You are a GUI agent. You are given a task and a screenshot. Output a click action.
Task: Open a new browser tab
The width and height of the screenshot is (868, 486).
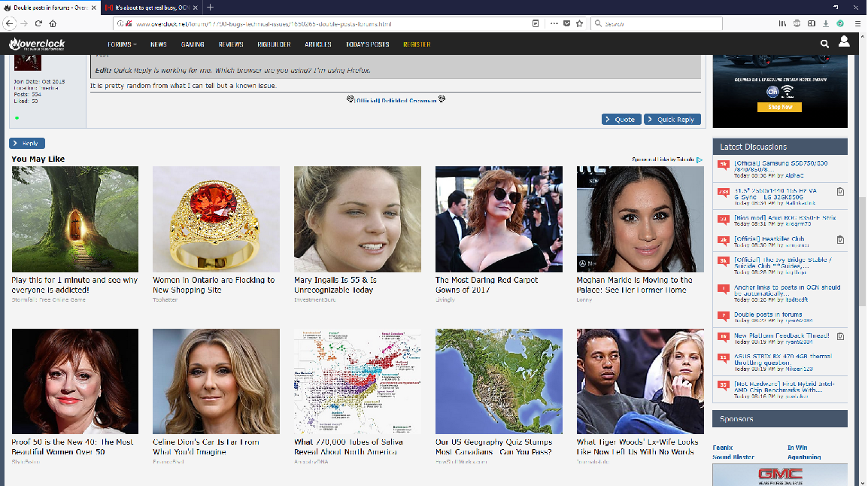click(x=210, y=7)
